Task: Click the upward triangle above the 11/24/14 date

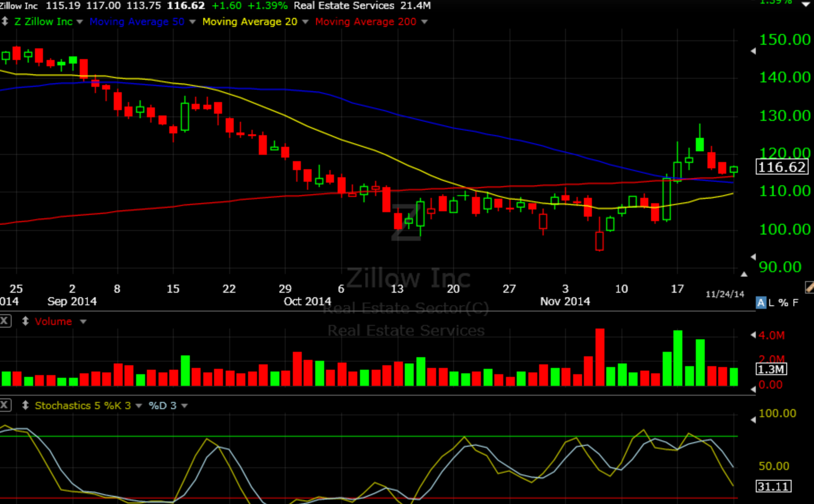Action: 744,274
